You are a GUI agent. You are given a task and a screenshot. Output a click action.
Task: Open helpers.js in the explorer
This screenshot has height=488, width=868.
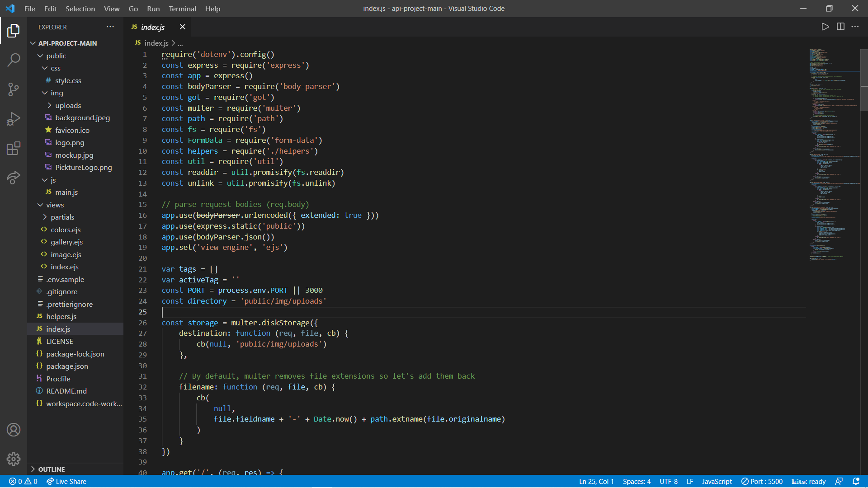coord(61,316)
